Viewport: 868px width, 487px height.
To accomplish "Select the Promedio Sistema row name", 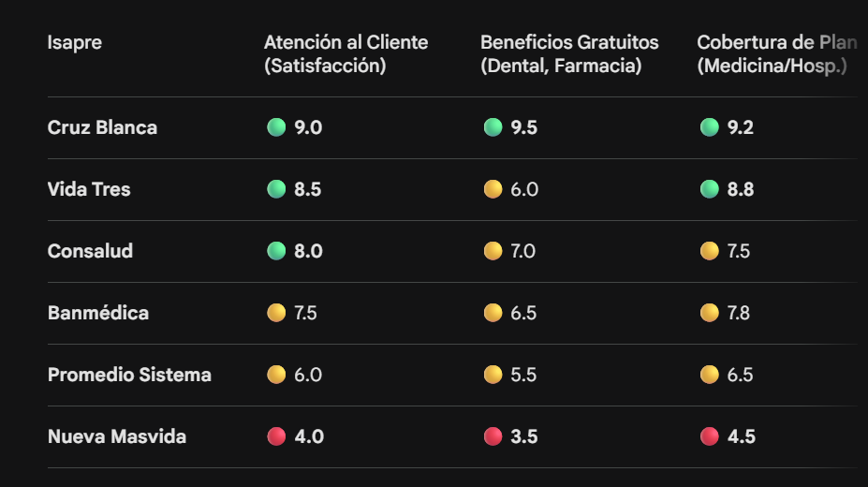I will [129, 375].
